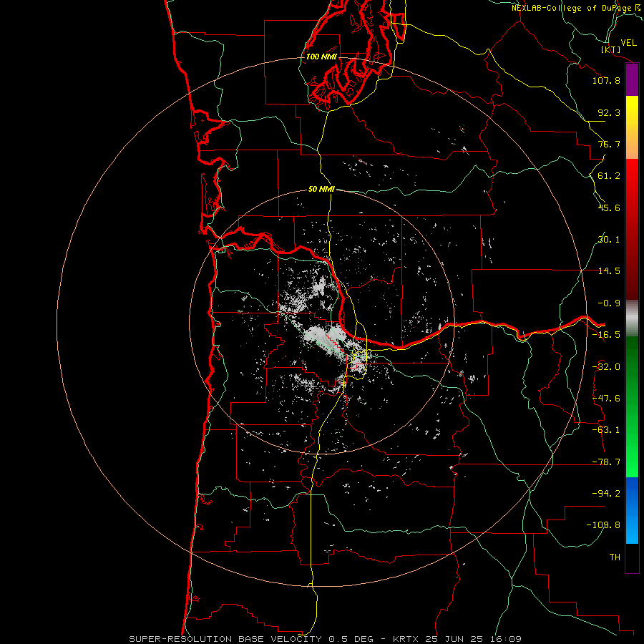Select the -78.7 knot legend value

(606, 462)
